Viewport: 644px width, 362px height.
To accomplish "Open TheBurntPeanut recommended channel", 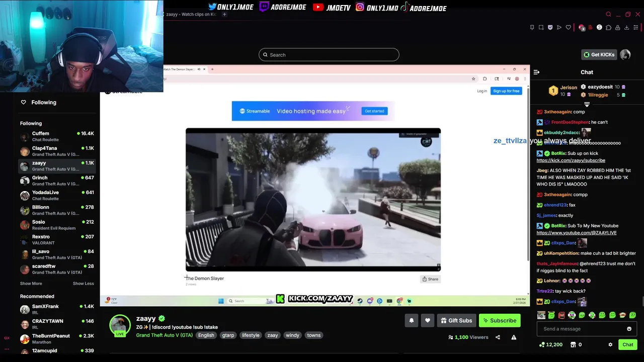I will [57, 339].
